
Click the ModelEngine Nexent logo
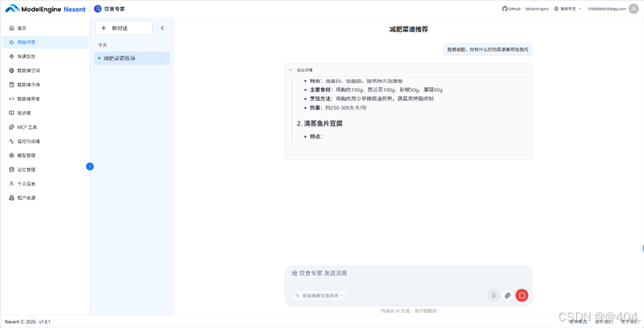point(45,9)
